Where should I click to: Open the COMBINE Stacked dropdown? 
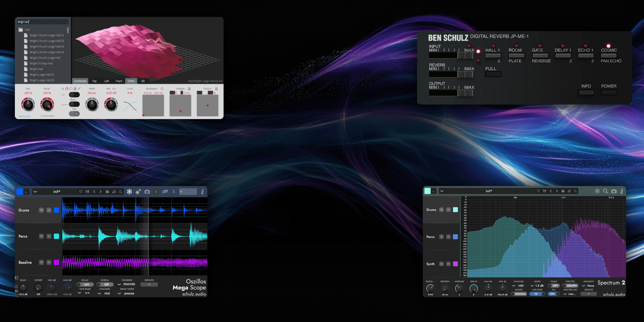tap(127, 284)
